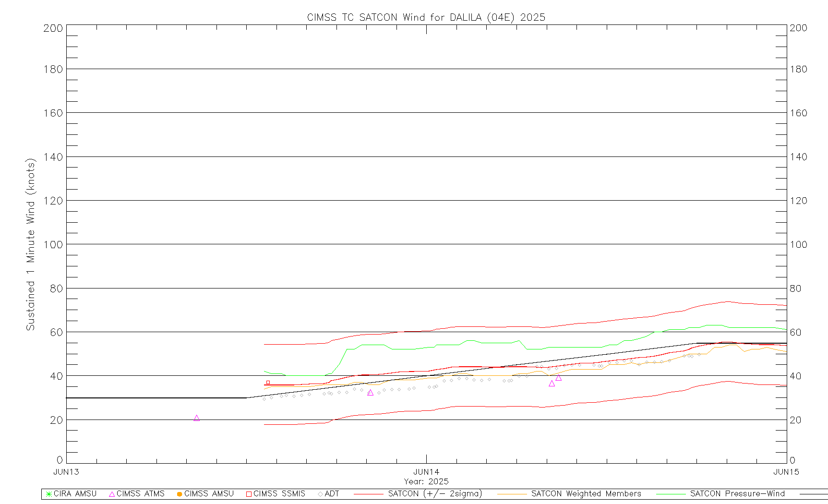Click the orange CIMSS AMSU legend marker
The height and width of the screenshot is (504, 828).
coord(180,494)
